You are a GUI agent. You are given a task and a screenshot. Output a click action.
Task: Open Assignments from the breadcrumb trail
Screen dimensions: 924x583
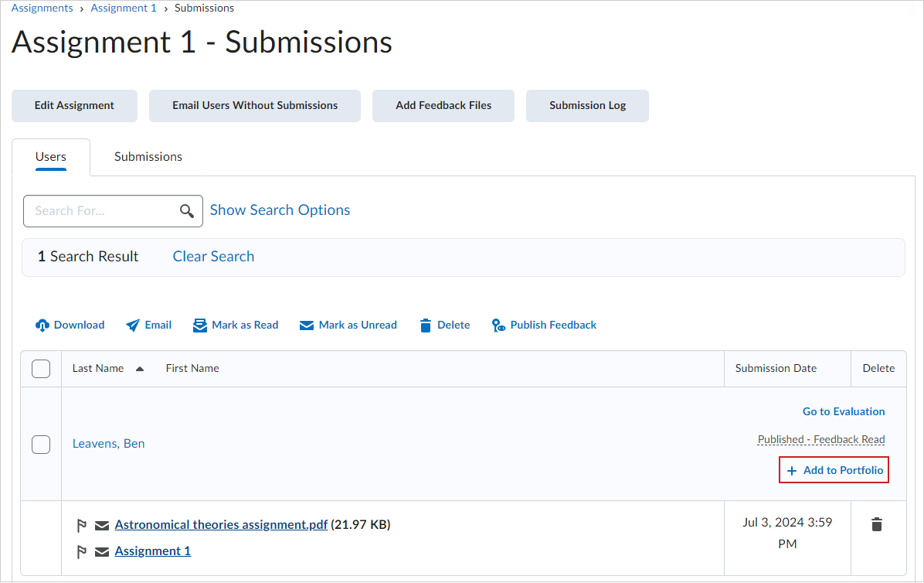[42, 8]
